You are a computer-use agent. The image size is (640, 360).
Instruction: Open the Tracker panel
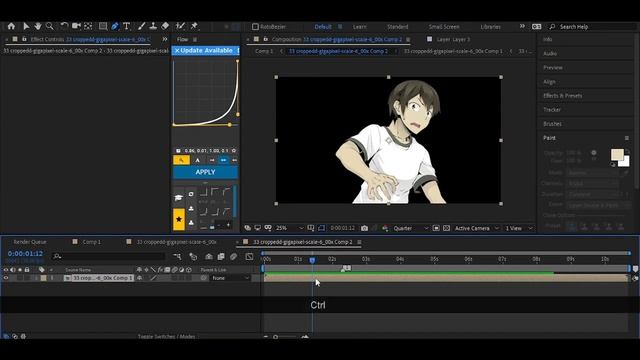(x=552, y=109)
